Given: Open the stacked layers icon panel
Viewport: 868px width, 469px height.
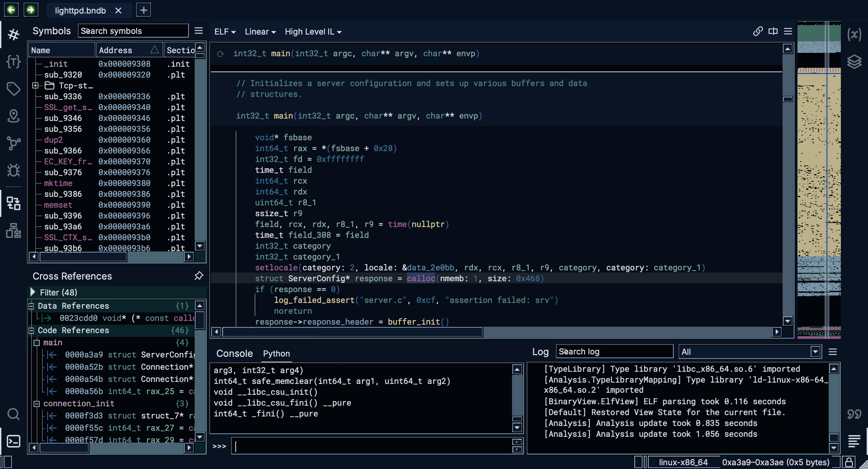Looking at the screenshot, I should tap(854, 62).
